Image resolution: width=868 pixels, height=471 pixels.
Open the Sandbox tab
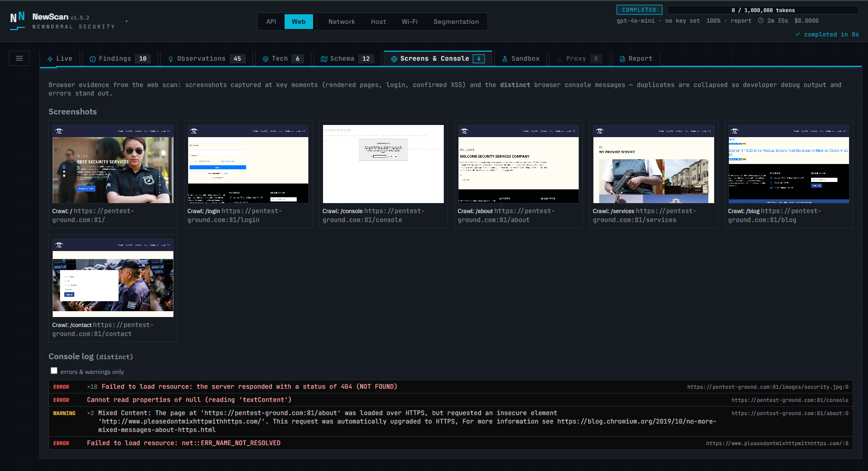click(x=521, y=59)
